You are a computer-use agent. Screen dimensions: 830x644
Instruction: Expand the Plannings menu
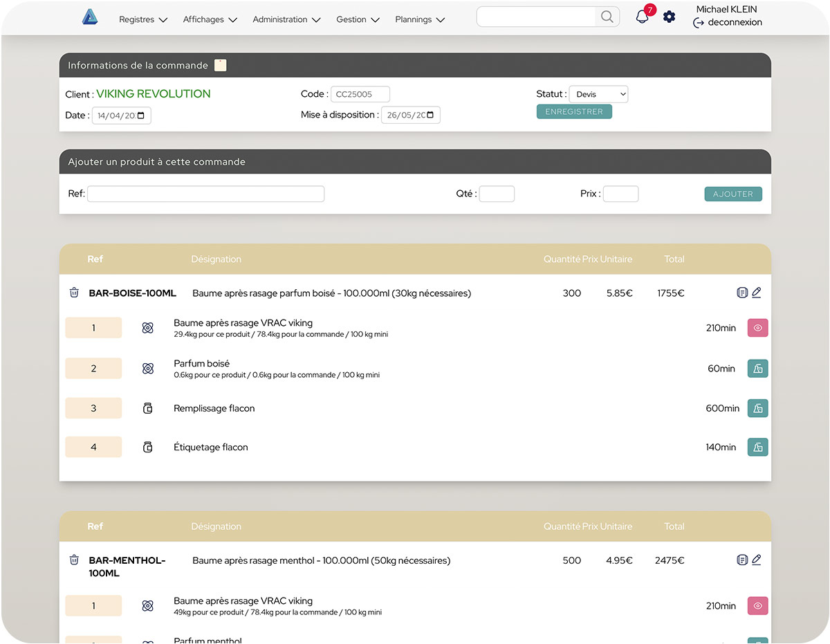tap(419, 19)
